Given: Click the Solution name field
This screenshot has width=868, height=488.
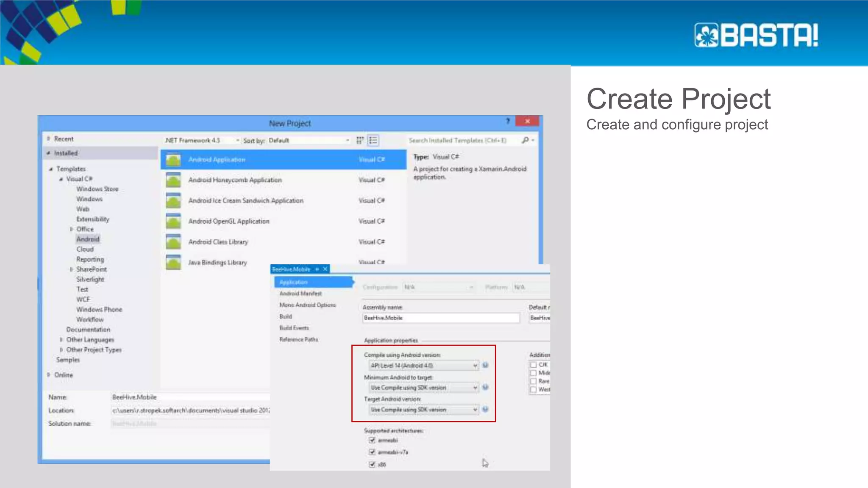Looking at the screenshot, I should tap(190, 424).
